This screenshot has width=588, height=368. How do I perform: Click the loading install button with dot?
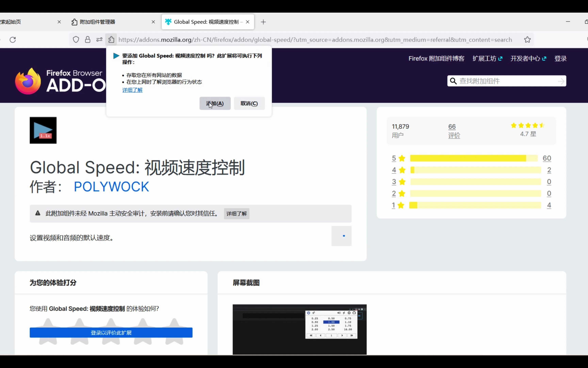(341, 236)
